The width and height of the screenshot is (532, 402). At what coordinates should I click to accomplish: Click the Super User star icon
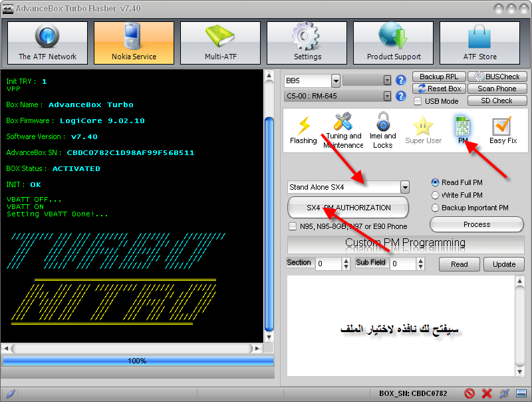click(x=423, y=130)
